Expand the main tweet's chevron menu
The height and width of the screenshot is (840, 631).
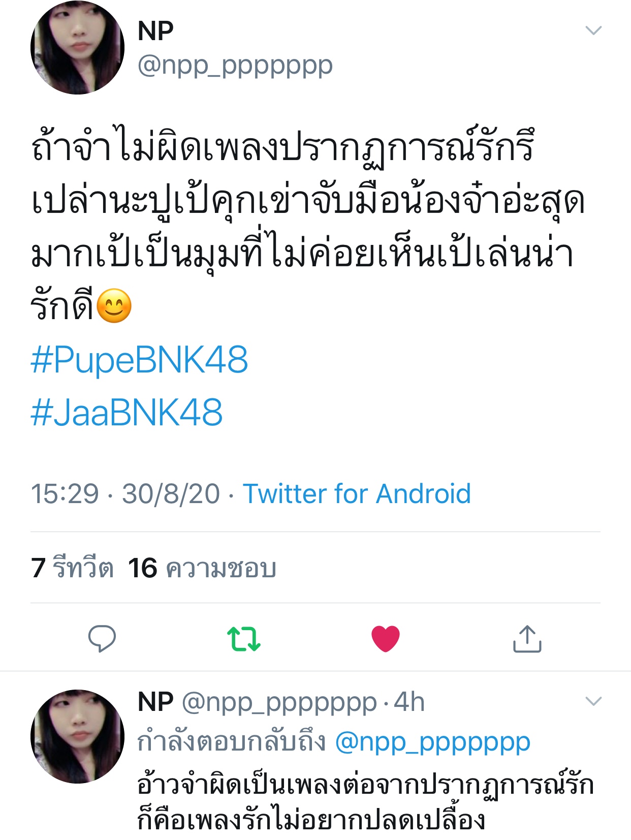[593, 30]
